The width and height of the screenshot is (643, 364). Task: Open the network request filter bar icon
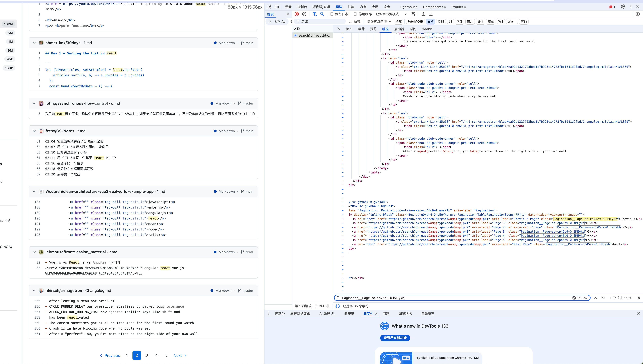(314, 14)
